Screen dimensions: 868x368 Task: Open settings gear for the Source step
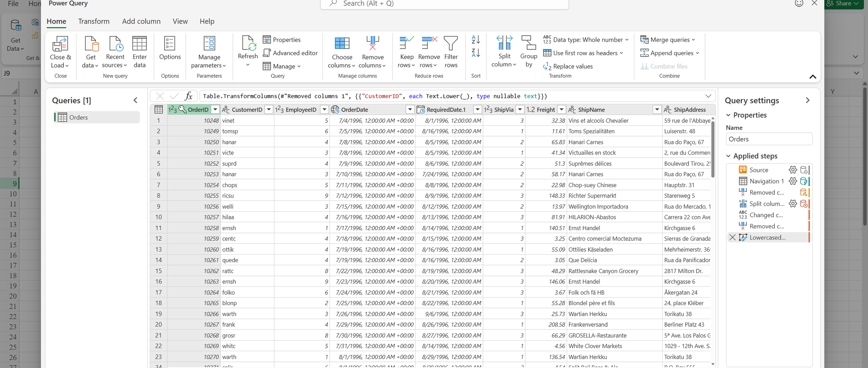pyautogui.click(x=792, y=170)
